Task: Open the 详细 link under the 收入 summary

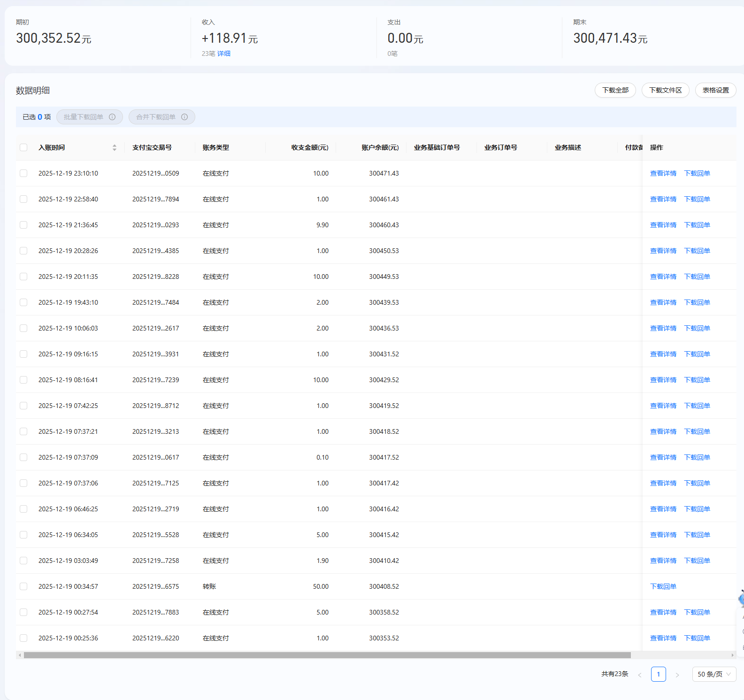Action: [224, 54]
